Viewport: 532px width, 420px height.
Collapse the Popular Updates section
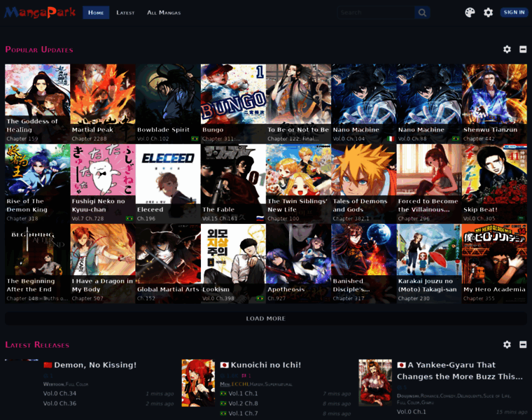[523, 49]
